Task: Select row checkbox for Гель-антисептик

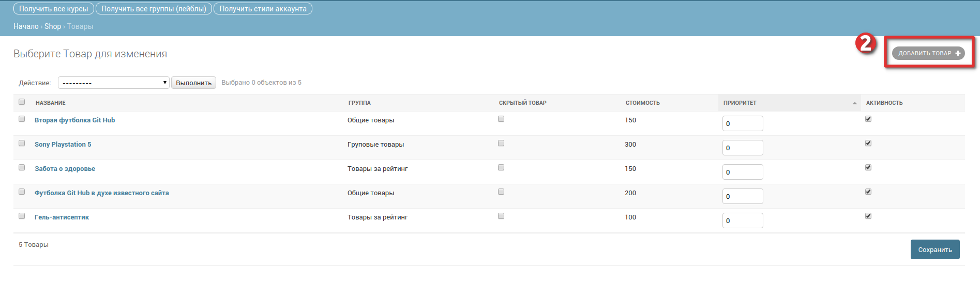Action: coord(22,216)
